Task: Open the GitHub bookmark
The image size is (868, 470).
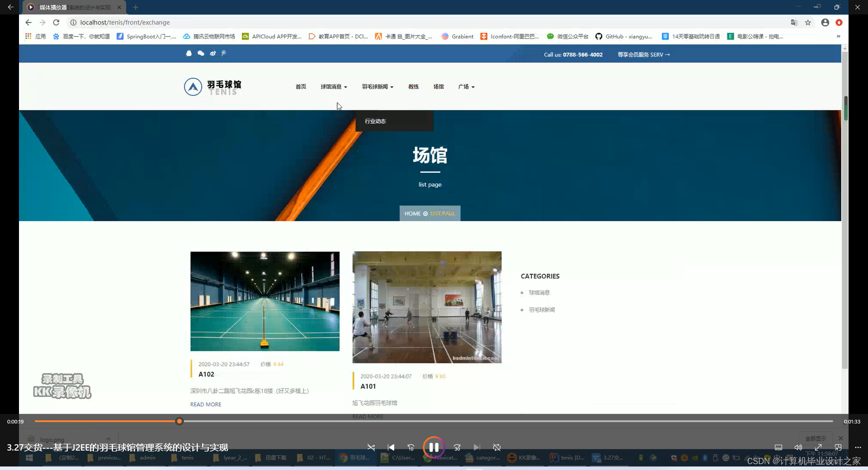Action: point(623,36)
